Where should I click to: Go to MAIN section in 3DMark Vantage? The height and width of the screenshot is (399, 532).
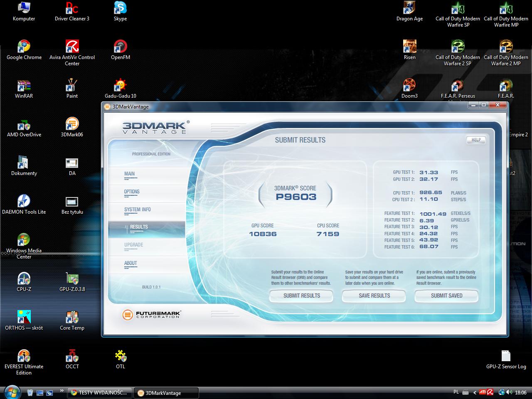146,176
